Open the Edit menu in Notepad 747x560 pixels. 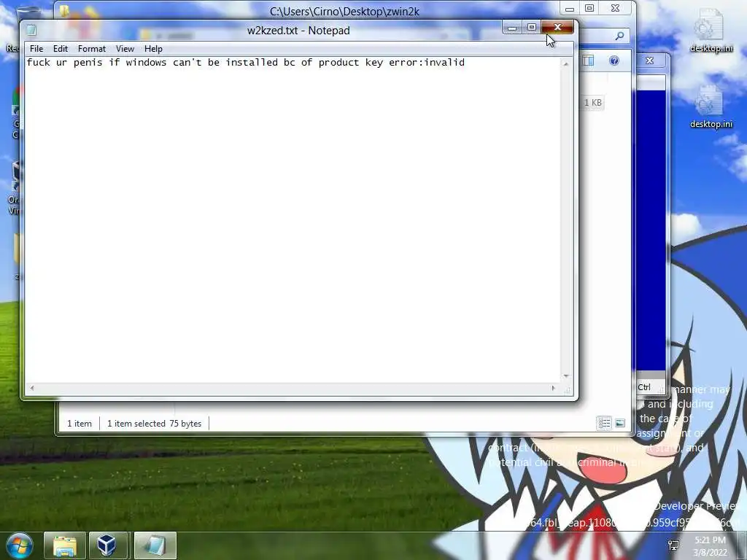click(x=60, y=49)
